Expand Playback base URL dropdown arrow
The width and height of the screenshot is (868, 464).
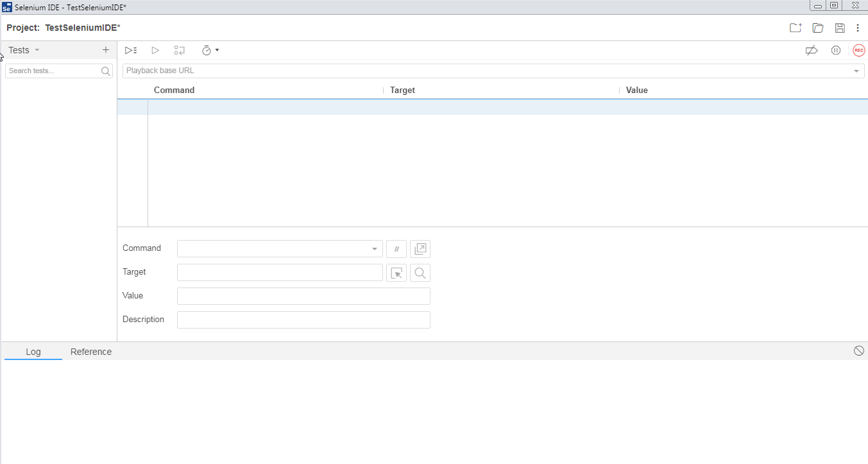point(856,71)
